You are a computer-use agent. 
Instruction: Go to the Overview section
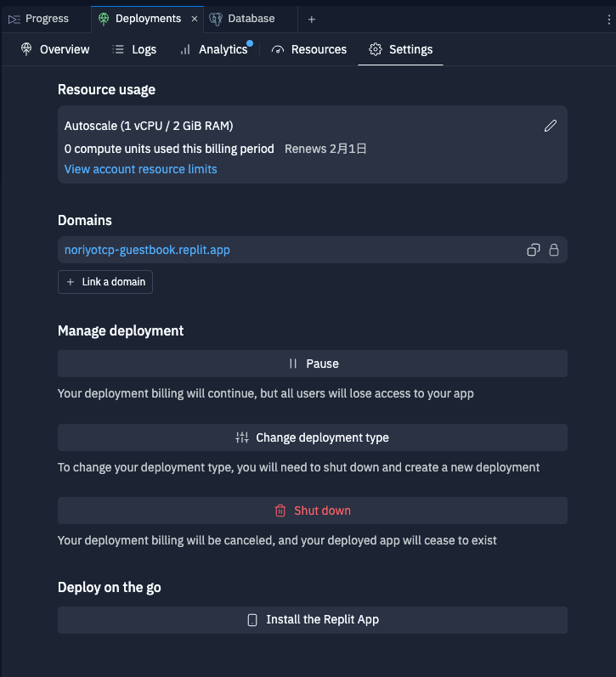pos(55,49)
